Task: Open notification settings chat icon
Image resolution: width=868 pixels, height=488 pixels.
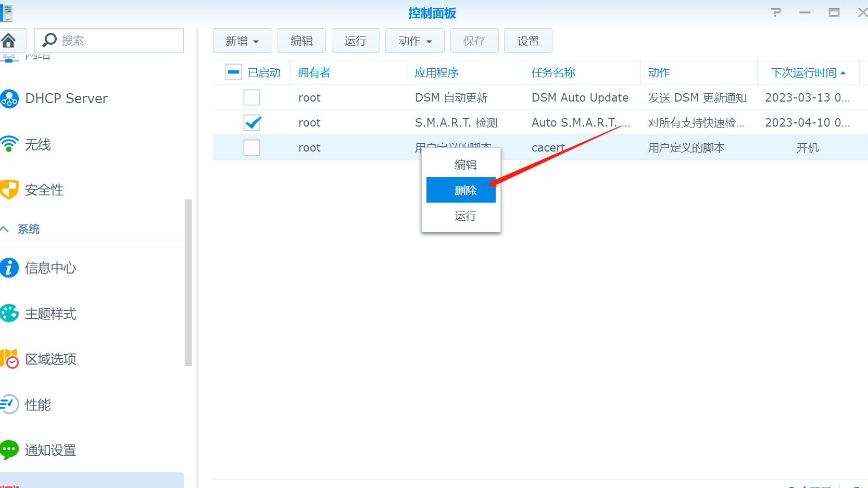Action: [9, 450]
